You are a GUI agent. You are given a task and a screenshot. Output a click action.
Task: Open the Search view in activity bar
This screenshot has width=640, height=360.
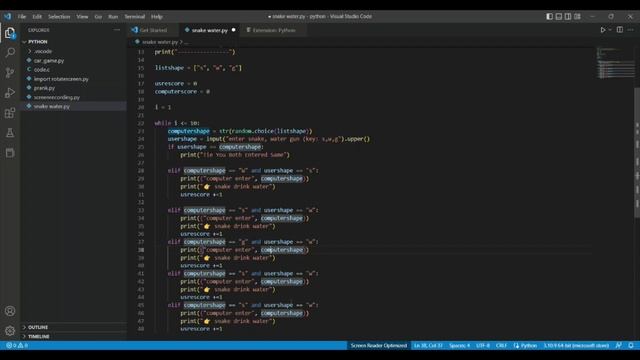pos(10,53)
